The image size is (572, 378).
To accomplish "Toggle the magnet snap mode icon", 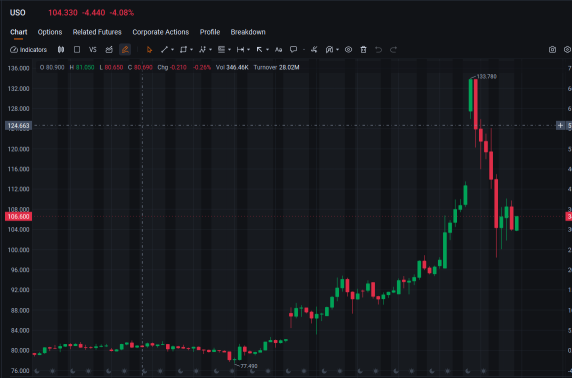I will click(x=329, y=50).
